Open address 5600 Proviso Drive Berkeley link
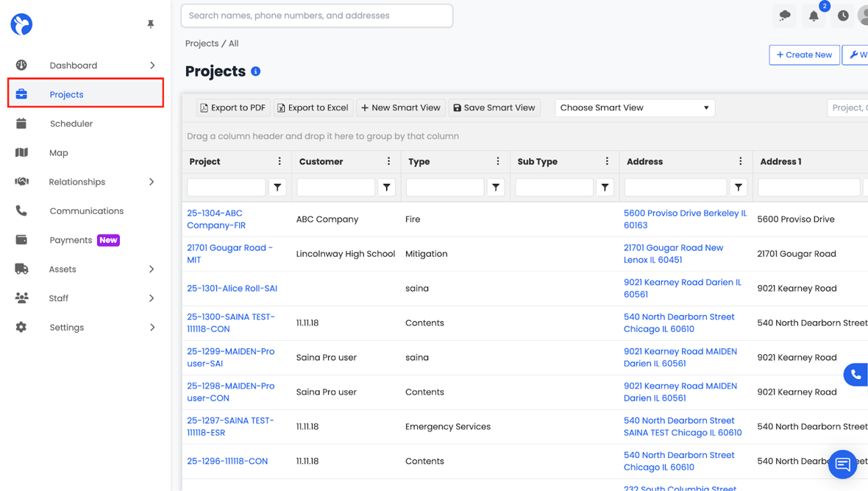 (686, 219)
